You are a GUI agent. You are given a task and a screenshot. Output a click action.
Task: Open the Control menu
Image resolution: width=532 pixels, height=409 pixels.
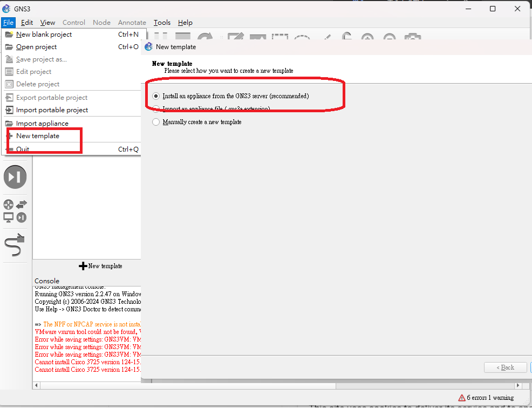73,23
